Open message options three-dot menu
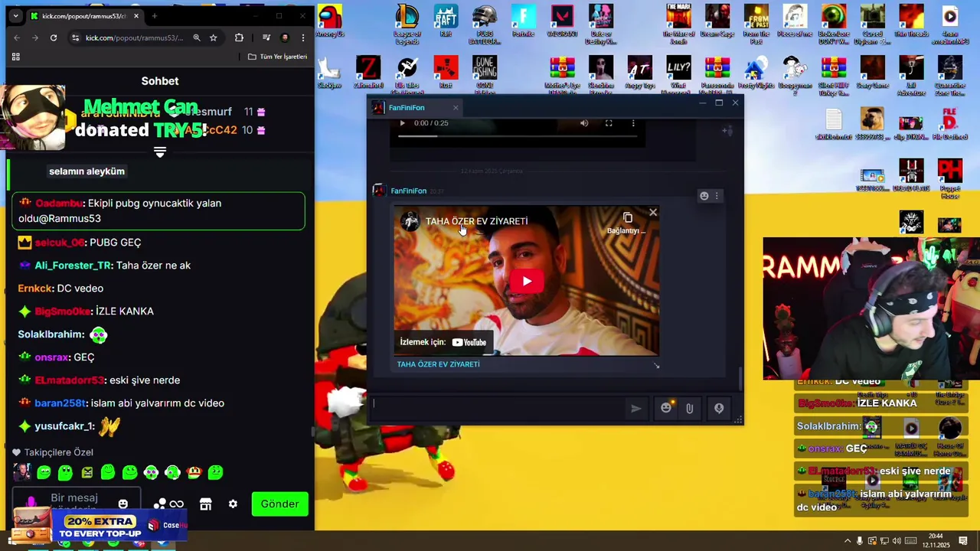 717,196
